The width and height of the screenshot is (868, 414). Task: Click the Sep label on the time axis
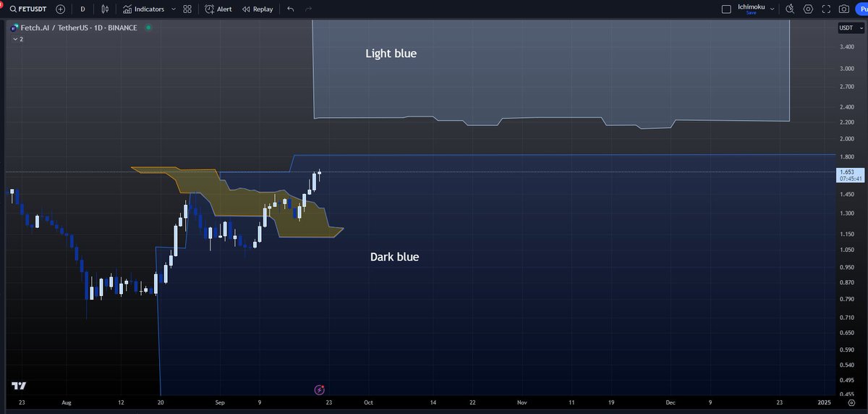pos(218,401)
